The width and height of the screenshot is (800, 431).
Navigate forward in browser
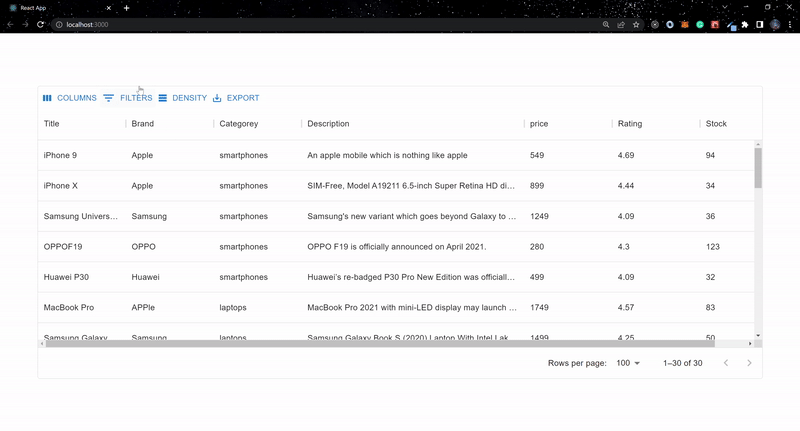[25, 24]
